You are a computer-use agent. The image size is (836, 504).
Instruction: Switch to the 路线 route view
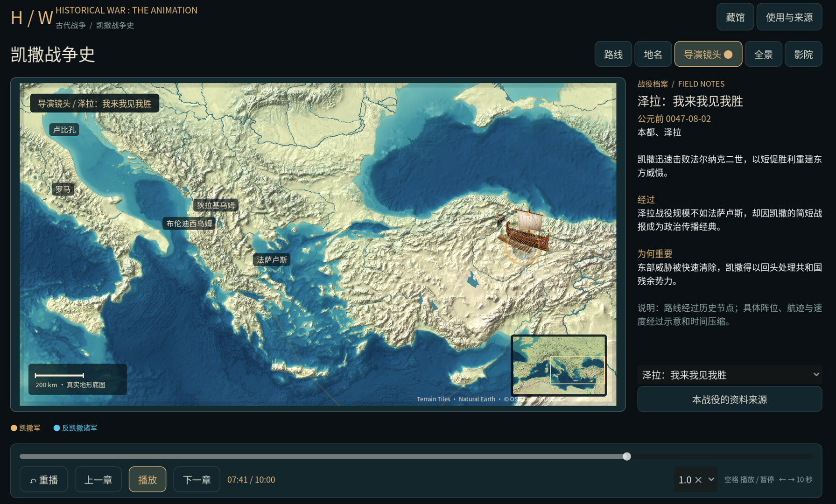pyautogui.click(x=613, y=54)
